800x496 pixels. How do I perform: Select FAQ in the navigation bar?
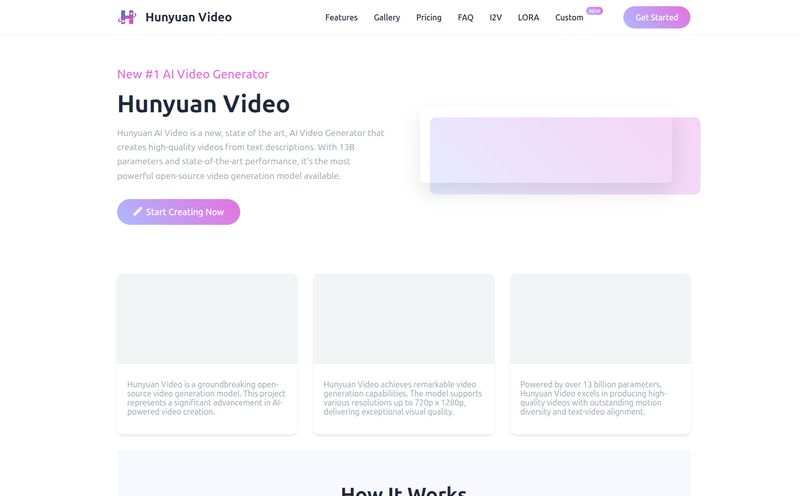click(465, 17)
